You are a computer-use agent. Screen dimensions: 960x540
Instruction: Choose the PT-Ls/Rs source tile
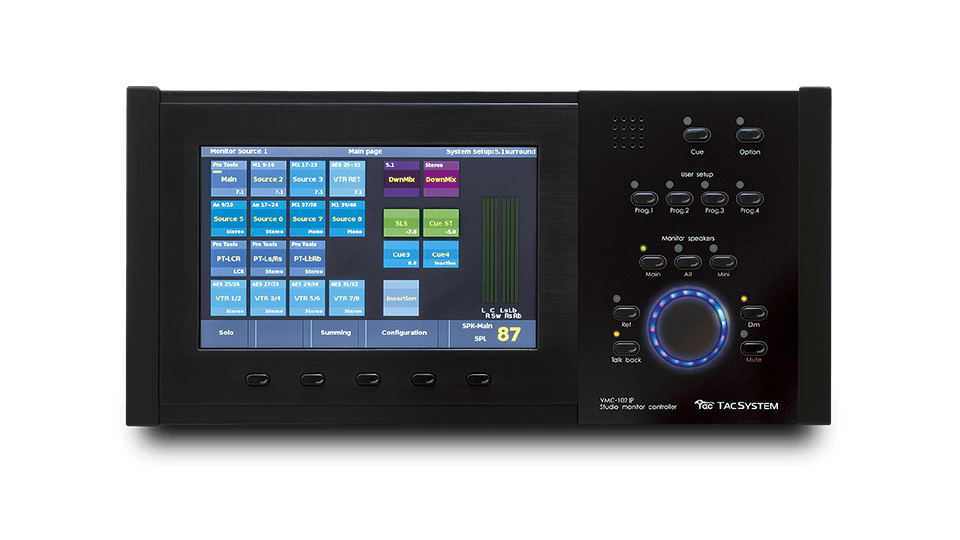(x=268, y=258)
